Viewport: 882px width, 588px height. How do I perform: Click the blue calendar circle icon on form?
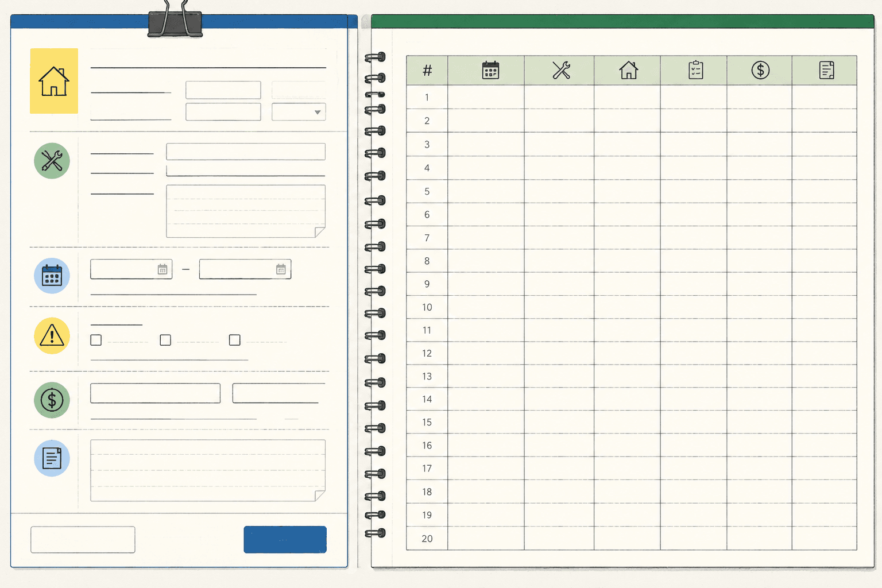[x=52, y=276]
